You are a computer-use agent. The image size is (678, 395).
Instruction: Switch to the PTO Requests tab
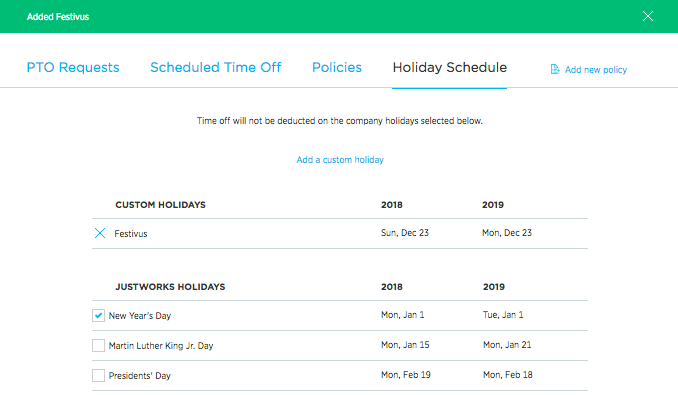pyautogui.click(x=73, y=67)
